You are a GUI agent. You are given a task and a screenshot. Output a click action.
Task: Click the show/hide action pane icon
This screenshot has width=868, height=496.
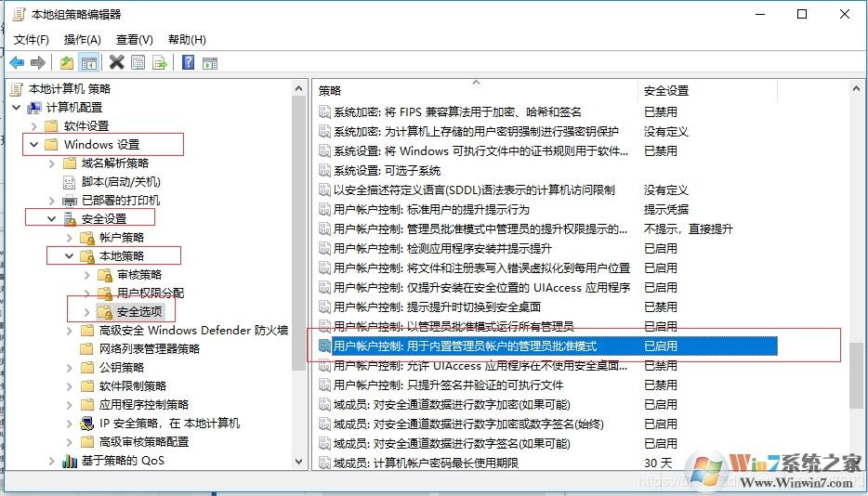pyautogui.click(x=210, y=62)
